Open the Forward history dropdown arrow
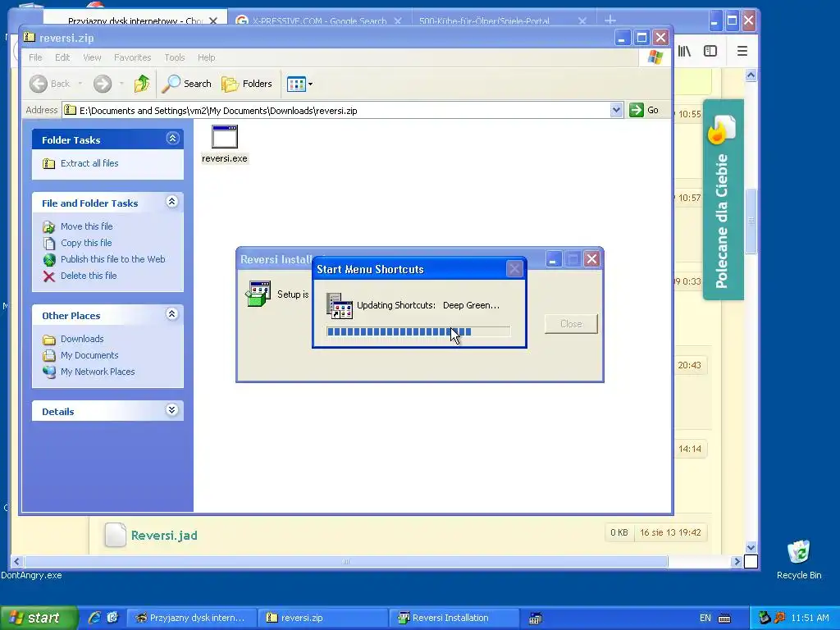This screenshot has height=630, width=840. [x=121, y=84]
